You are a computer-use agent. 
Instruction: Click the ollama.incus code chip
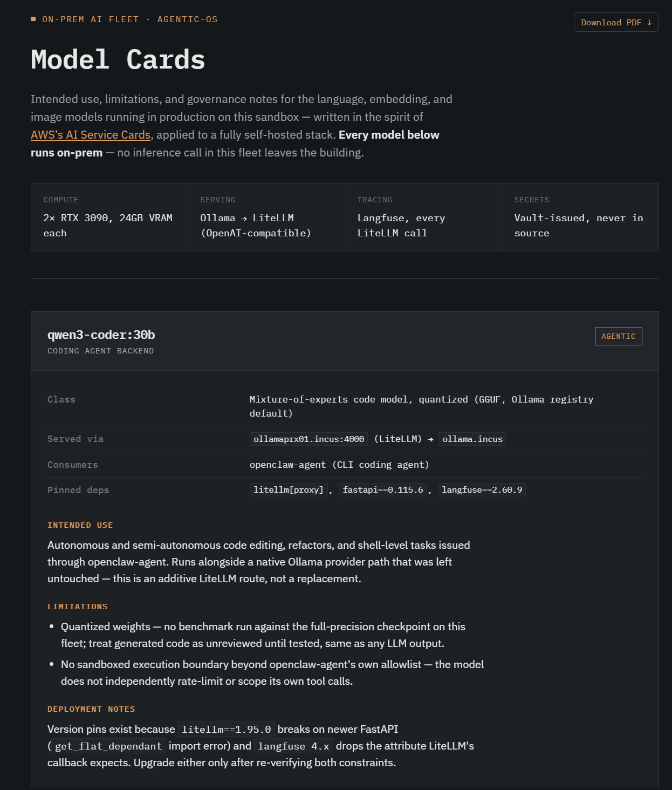[472, 439]
